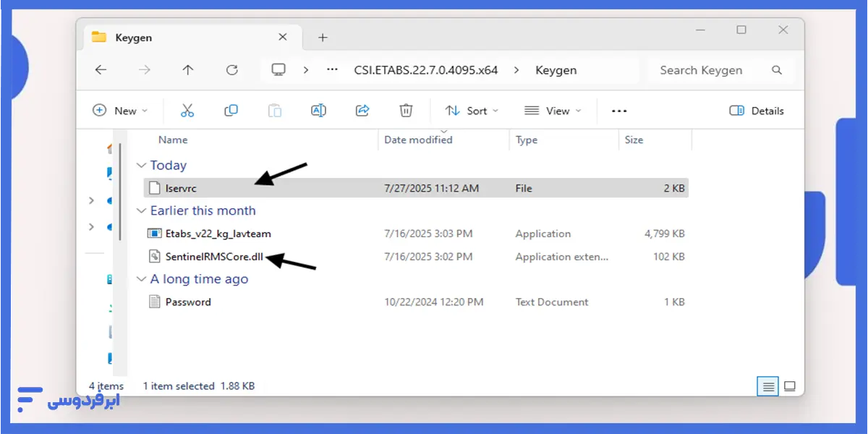Expand chevron after CSI.ETABS.22.7.0.4095.x64
868x434 pixels.
click(516, 70)
